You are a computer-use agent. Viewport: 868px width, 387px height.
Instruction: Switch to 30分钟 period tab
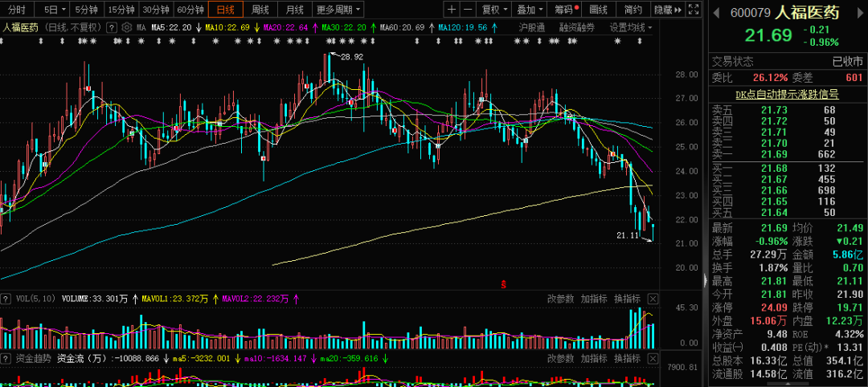(156, 10)
